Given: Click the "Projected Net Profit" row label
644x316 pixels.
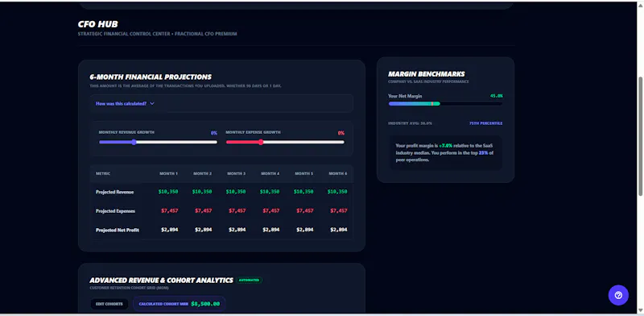Looking at the screenshot, I should 118,230.
